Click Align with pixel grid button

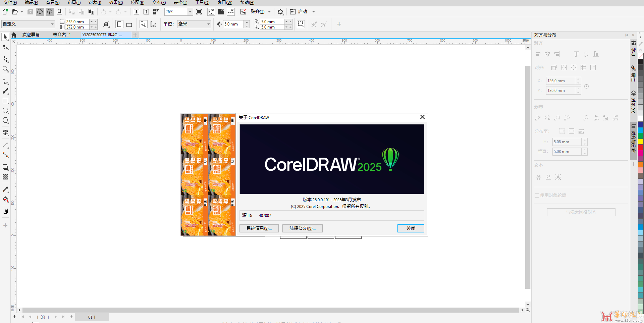(581, 212)
